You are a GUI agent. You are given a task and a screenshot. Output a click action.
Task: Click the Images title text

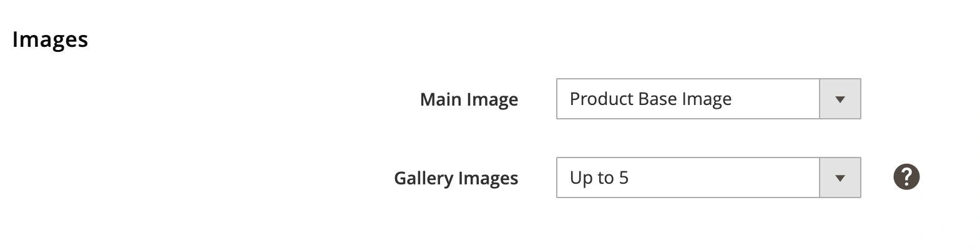pyautogui.click(x=50, y=39)
